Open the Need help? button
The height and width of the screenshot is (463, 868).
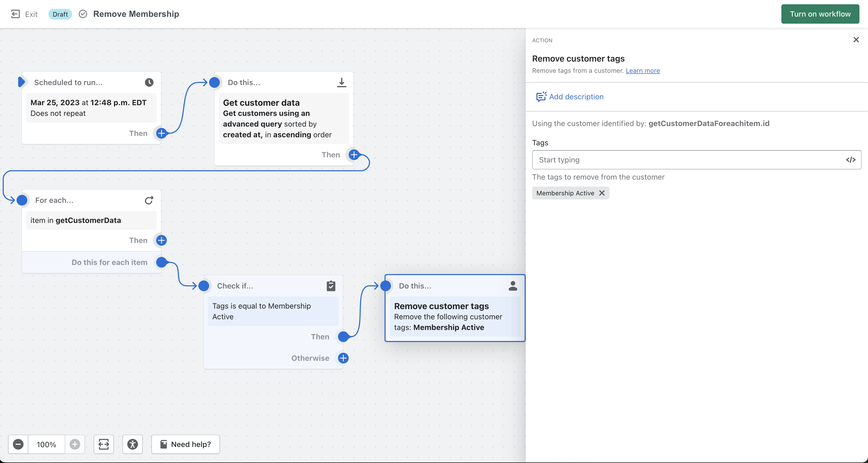(x=185, y=445)
